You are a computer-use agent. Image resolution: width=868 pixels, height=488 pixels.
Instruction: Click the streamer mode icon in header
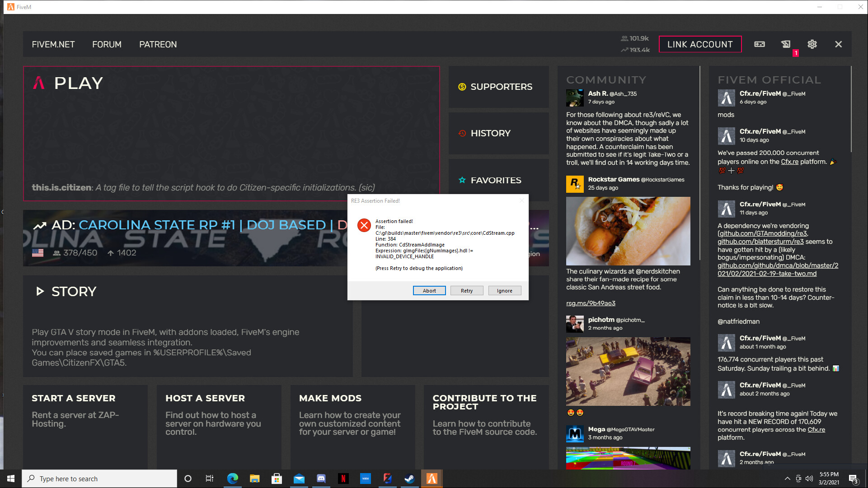760,44
